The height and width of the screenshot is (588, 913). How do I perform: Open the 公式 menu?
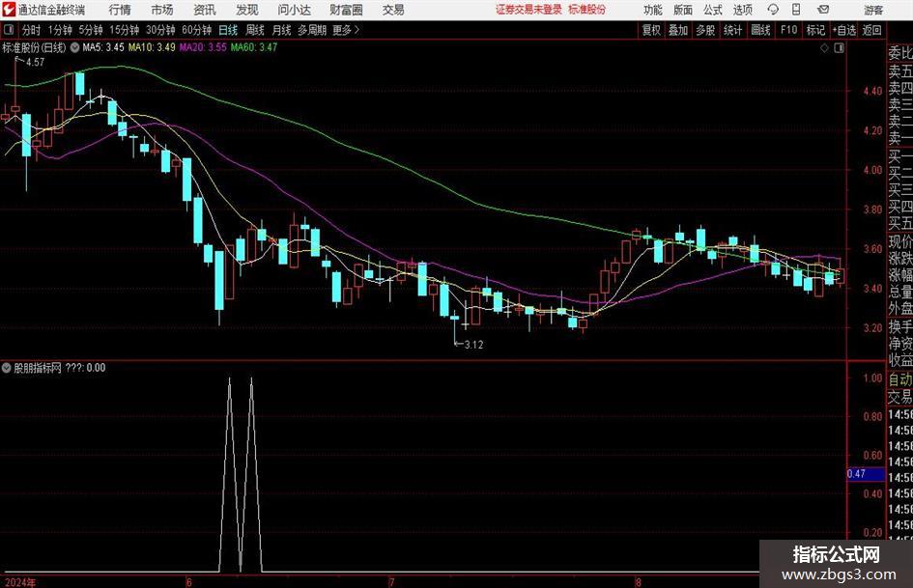[712, 10]
